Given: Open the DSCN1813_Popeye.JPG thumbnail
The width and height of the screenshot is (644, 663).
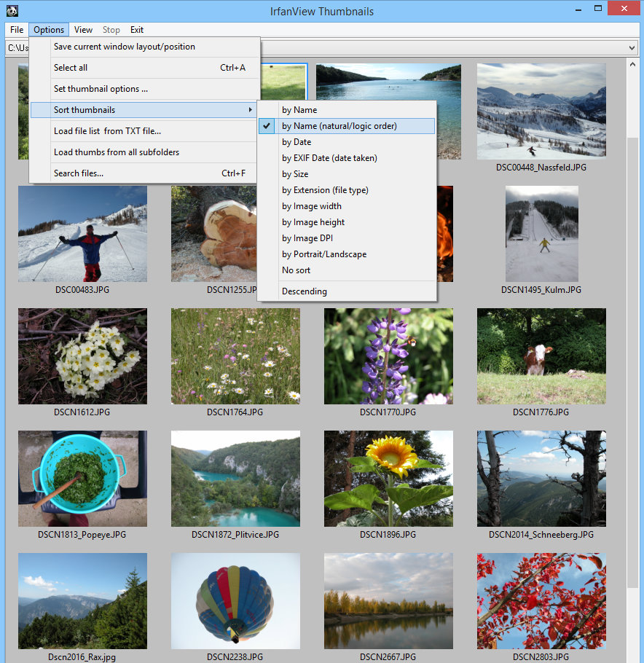Looking at the screenshot, I should (82, 479).
